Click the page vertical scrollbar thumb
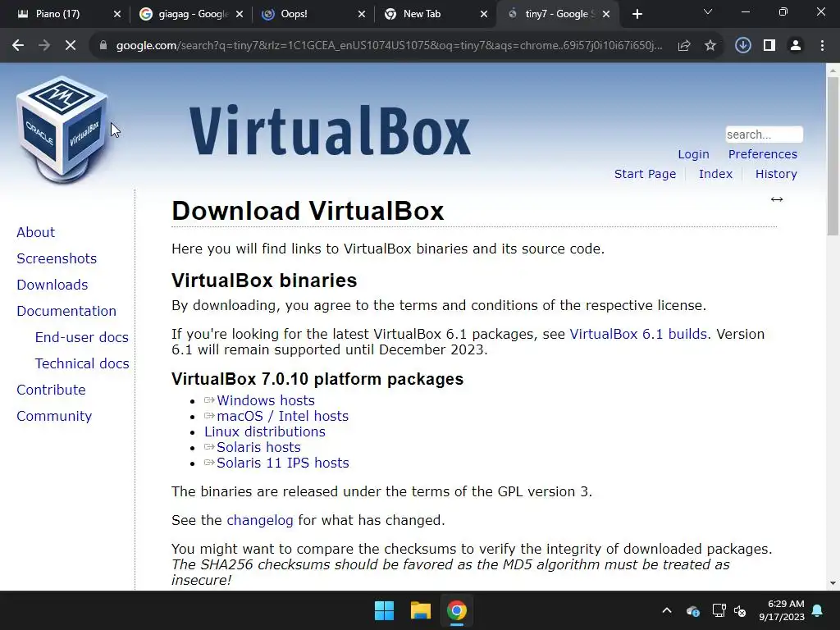The width and height of the screenshot is (840, 630). [x=833, y=156]
